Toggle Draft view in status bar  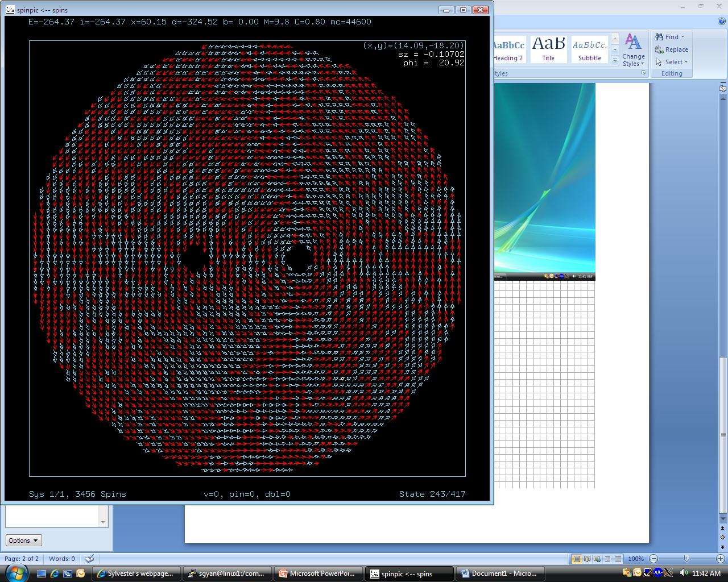pyautogui.click(x=618, y=559)
